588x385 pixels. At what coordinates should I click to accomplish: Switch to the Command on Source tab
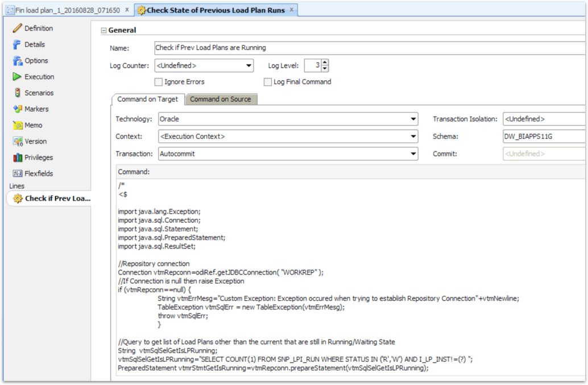(221, 99)
